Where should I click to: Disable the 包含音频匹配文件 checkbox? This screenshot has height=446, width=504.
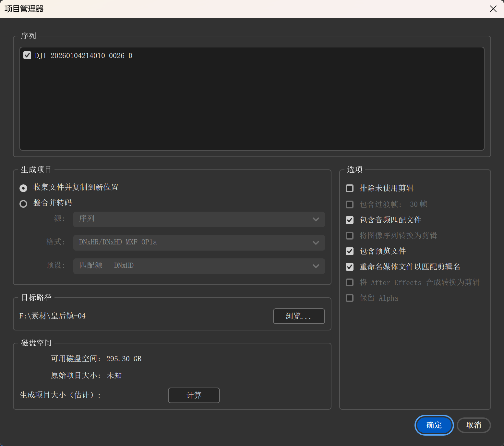pos(350,220)
